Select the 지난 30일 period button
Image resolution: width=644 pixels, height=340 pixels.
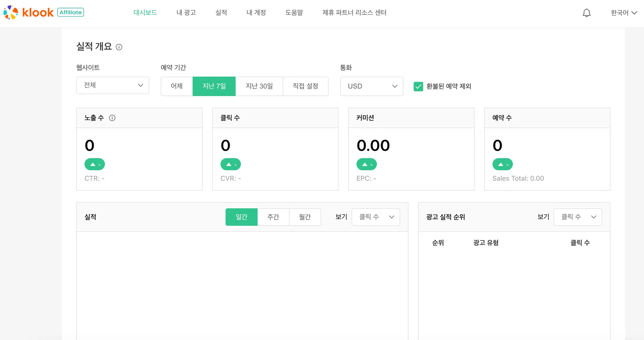click(259, 86)
